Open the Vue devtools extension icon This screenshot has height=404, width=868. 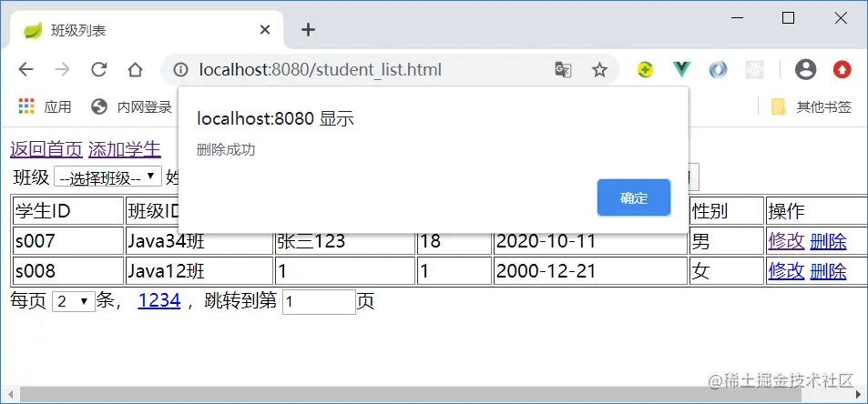[681, 70]
